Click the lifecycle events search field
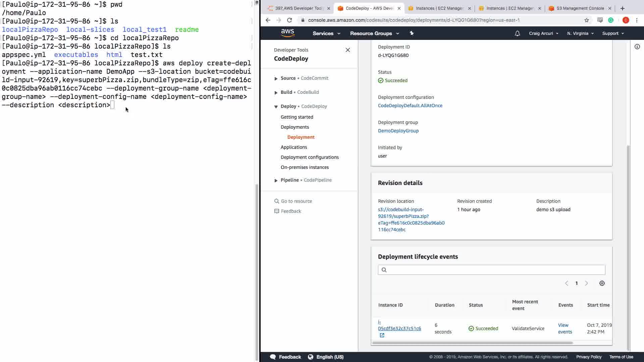The height and width of the screenshot is (362, 644). [x=491, y=270]
